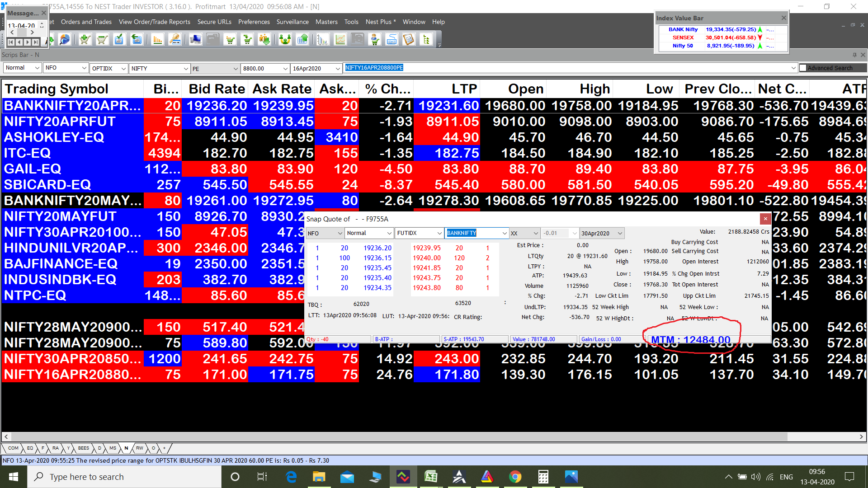
Task: Click the key and password toolbar icon
Action: point(175,40)
